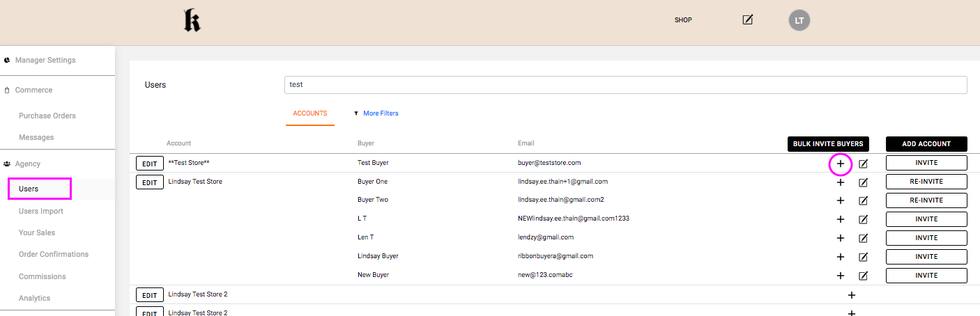Click the K brand logo in header
Screen dimensions: 980x316
pyautogui.click(x=192, y=21)
